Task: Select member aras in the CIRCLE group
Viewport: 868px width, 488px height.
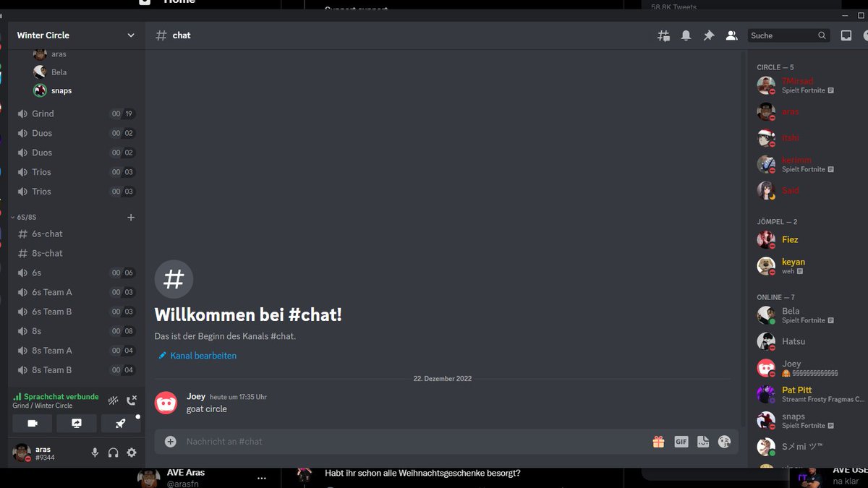Action: 809,111
